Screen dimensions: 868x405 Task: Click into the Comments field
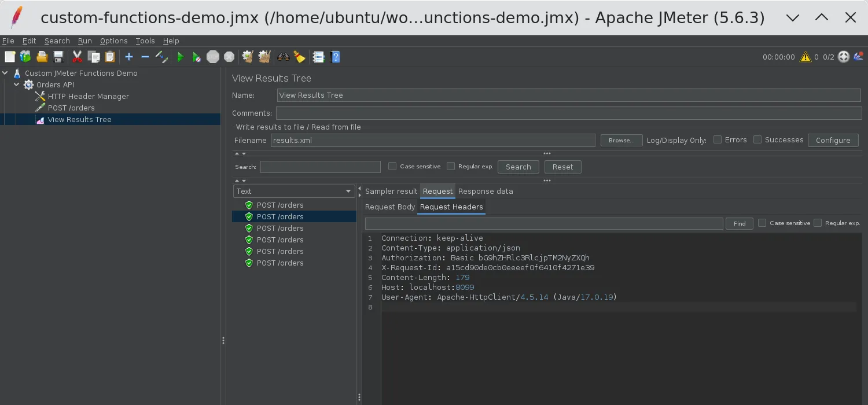tap(569, 113)
